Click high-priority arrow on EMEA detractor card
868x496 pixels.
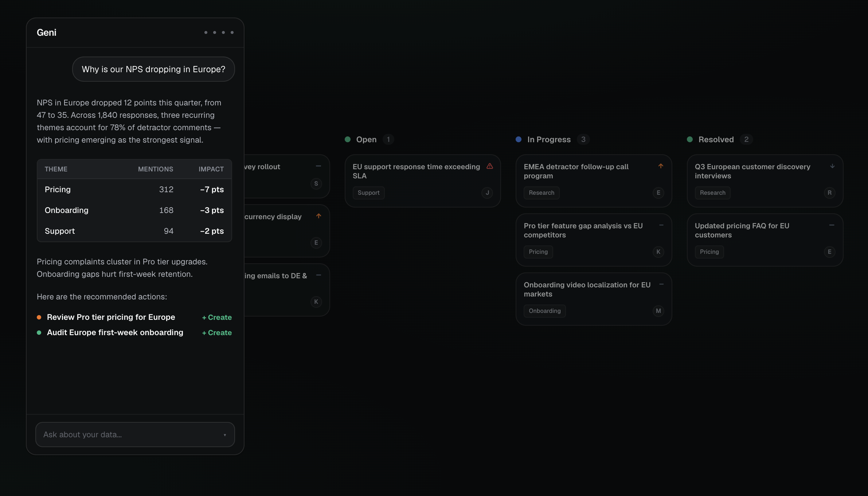661,166
